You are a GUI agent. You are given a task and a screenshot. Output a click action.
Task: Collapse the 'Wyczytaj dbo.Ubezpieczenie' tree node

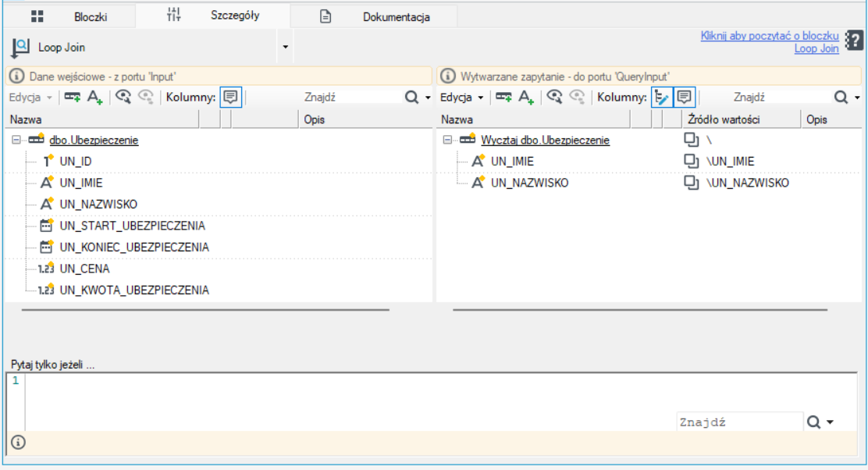coord(447,140)
